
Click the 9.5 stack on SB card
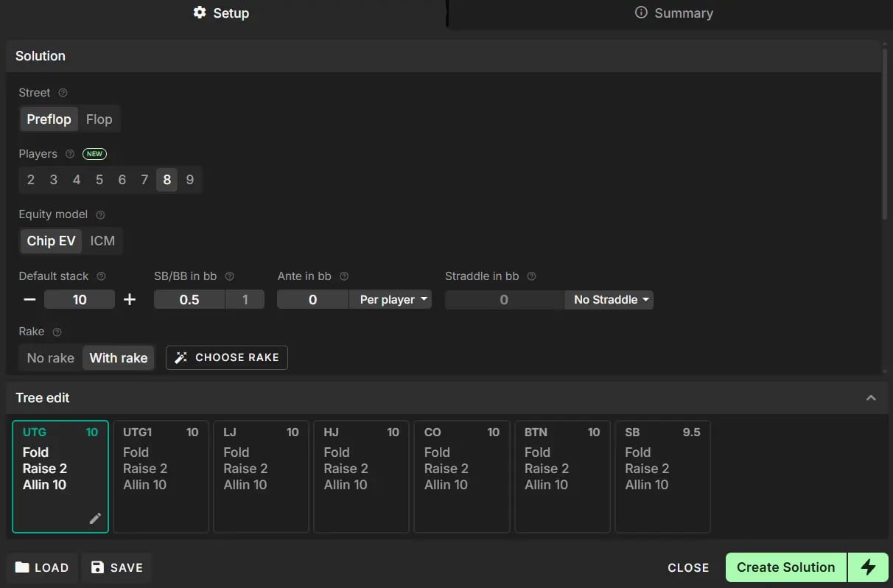tap(691, 433)
